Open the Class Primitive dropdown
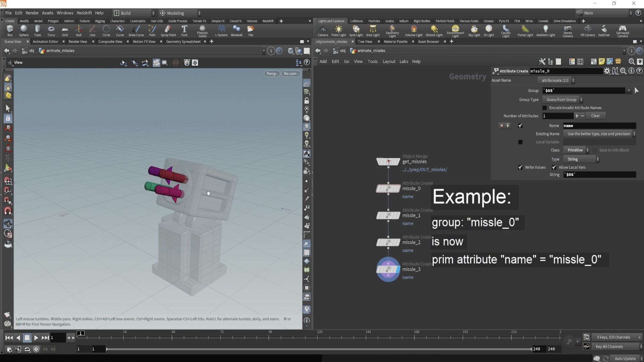Screen dimensions: 644x362 point(576,150)
